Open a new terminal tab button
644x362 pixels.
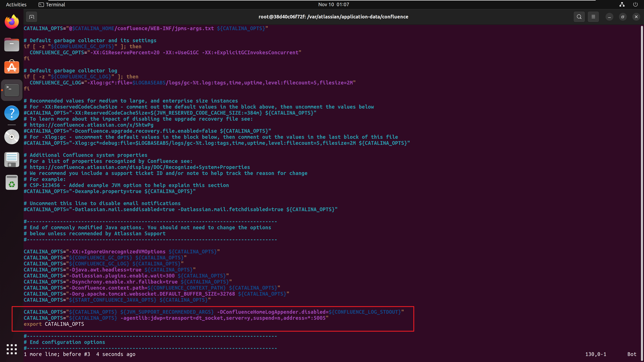click(32, 17)
